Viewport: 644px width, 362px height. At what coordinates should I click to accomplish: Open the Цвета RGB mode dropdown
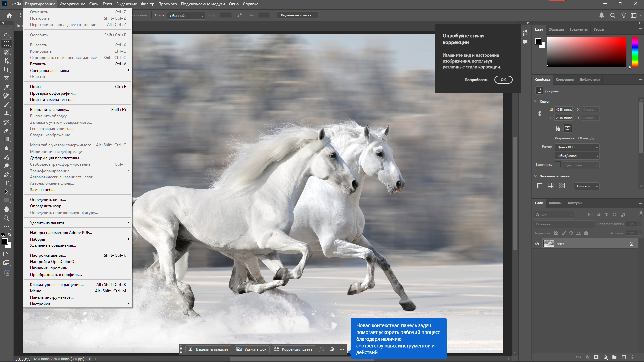(x=577, y=147)
